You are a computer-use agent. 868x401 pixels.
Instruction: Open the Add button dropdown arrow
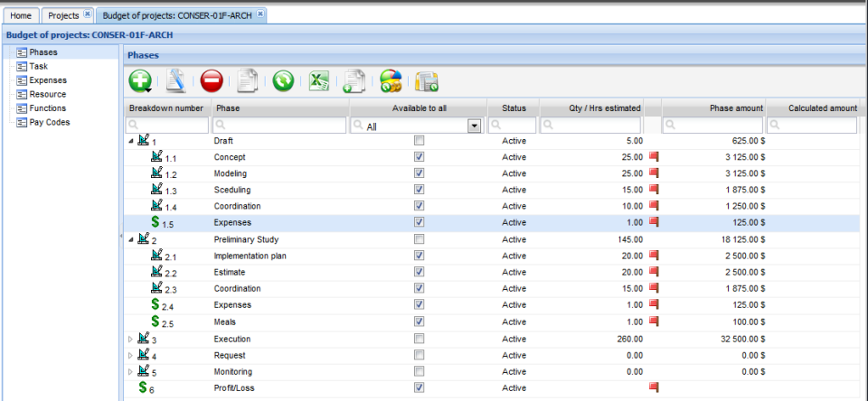(149, 89)
